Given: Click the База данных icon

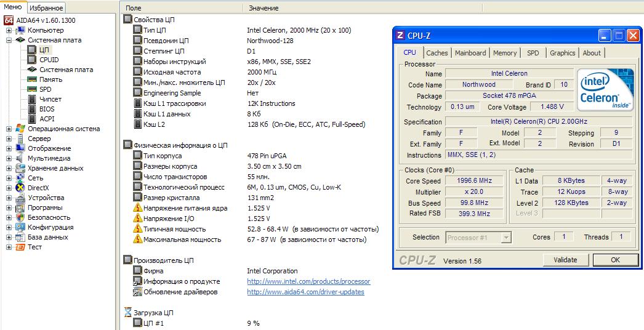Looking at the screenshot, I should click(x=20, y=237).
